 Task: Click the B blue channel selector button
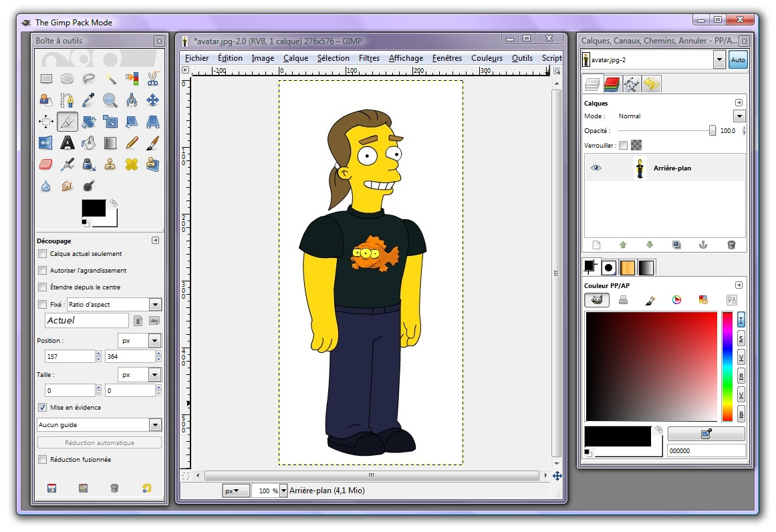(741, 414)
